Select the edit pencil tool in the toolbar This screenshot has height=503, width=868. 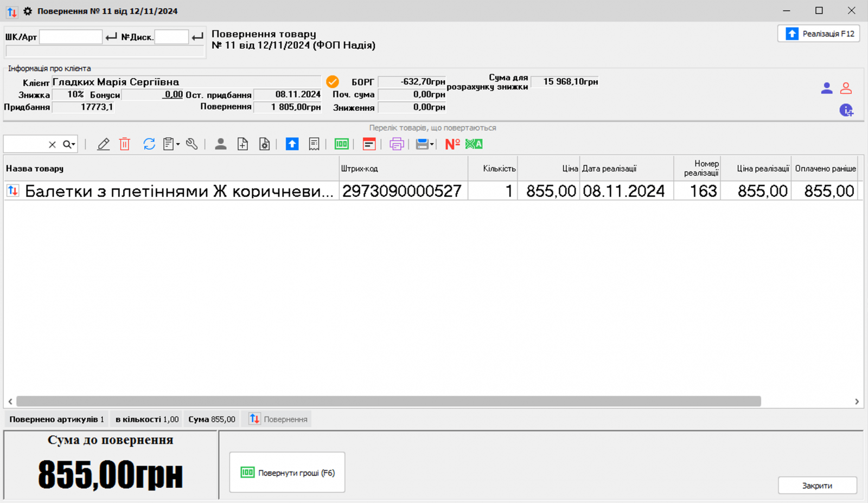(x=103, y=144)
